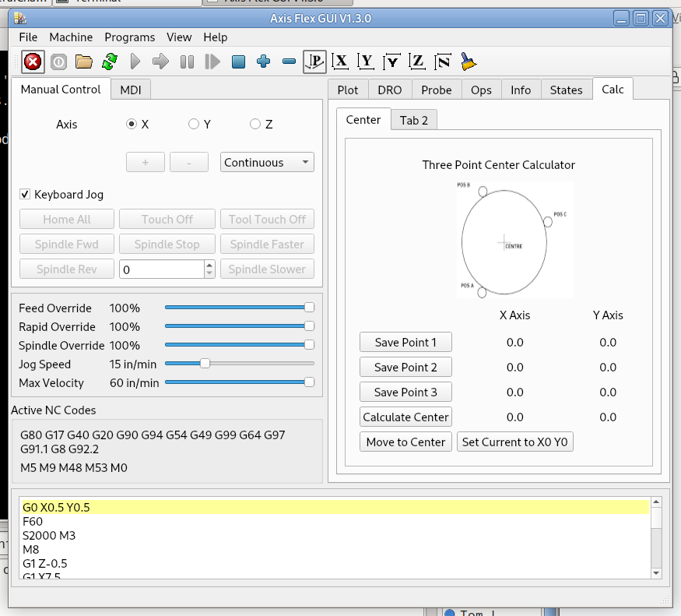Uncheck the Keyboard Jog checkbox

click(26, 195)
